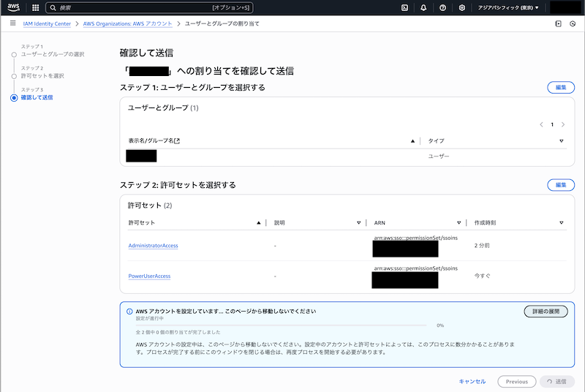Select step 2 許可セットを選択
Screen dimensions: 585x392
pyautogui.click(x=42, y=76)
